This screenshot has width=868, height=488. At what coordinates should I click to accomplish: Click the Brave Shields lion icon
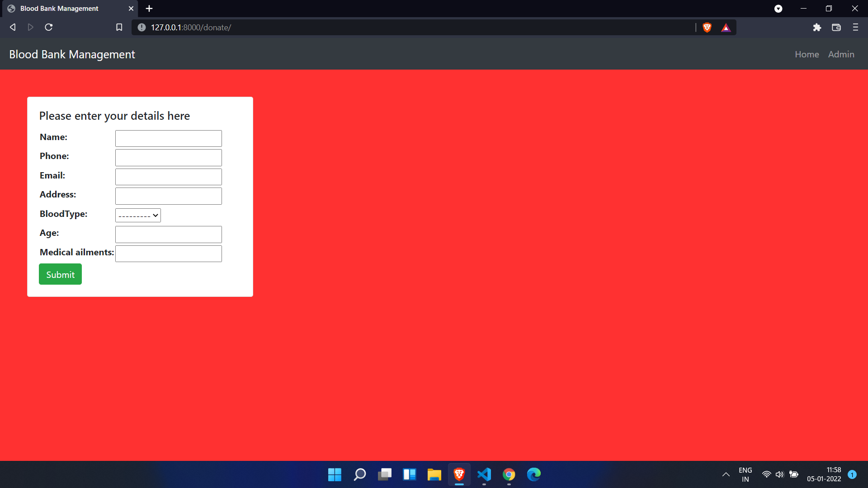tap(707, 28)
